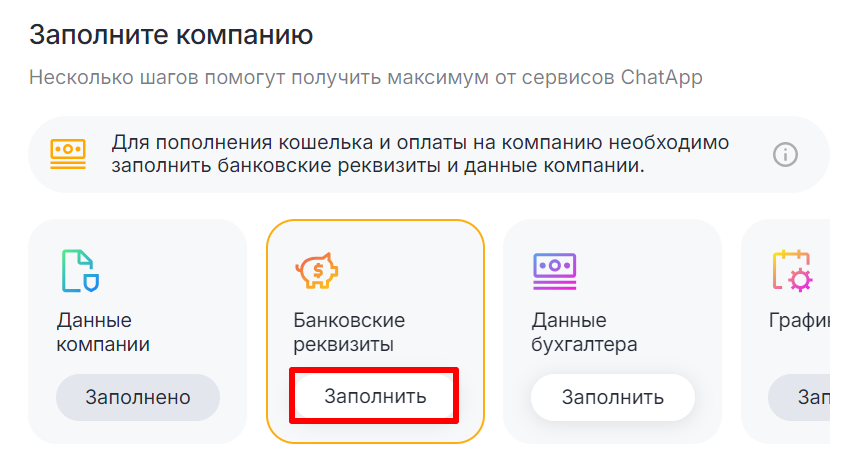Click the calendar gear icon

(794, 270)
